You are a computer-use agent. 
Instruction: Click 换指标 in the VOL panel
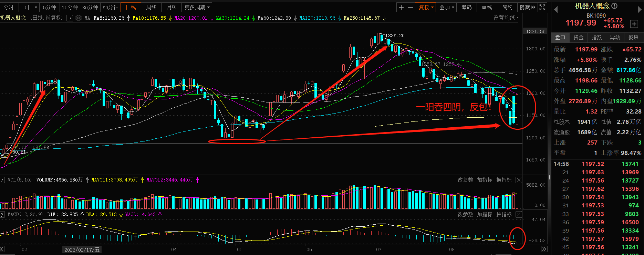pyautogui.click(x=504, y=180)
